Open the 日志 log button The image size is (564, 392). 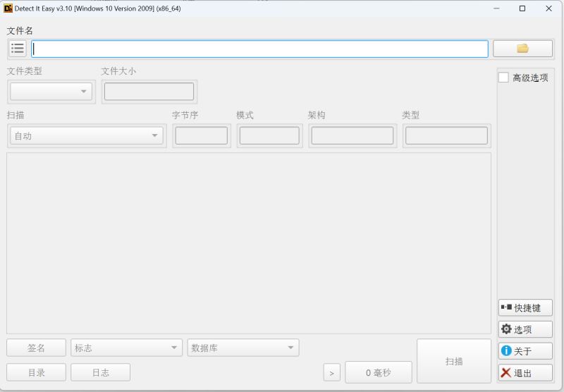point(100,372)
